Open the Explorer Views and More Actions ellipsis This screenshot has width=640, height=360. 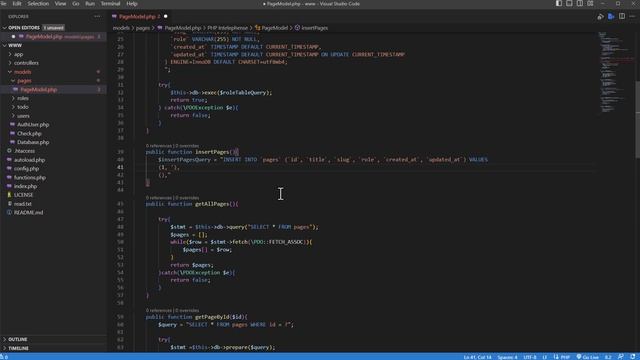[x=97, y=16]
